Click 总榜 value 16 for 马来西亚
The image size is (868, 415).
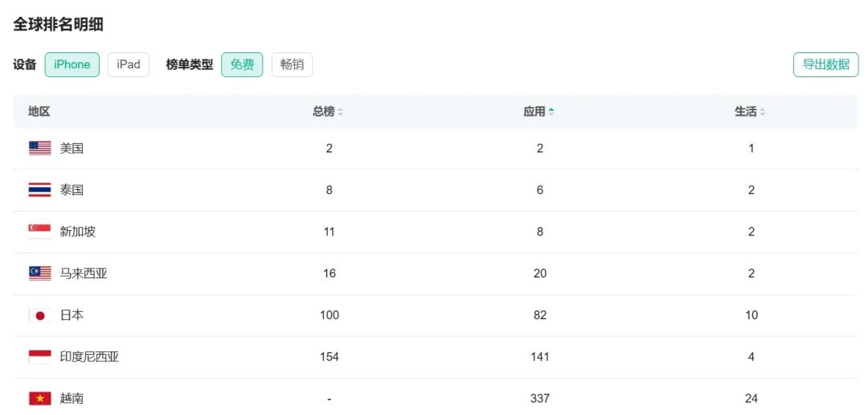pos(330,273)
